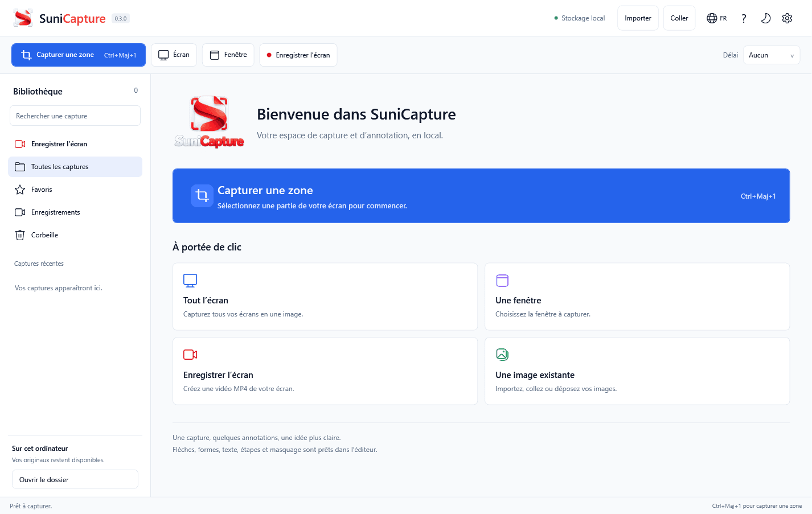Click the crop icon in the blue banner
This screenshot has height=514, width=812.
pyautogui.click(x=202, y=196)
